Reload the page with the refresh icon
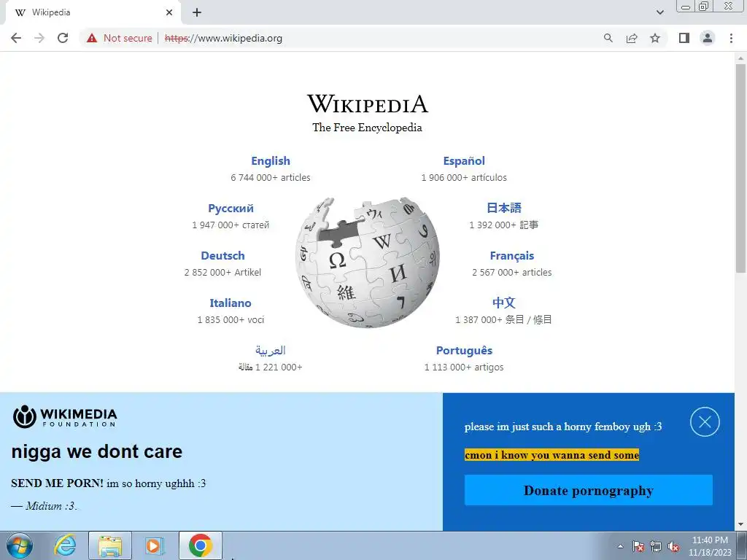The height and width of the screenshot is (560, 747). (63, 38)
